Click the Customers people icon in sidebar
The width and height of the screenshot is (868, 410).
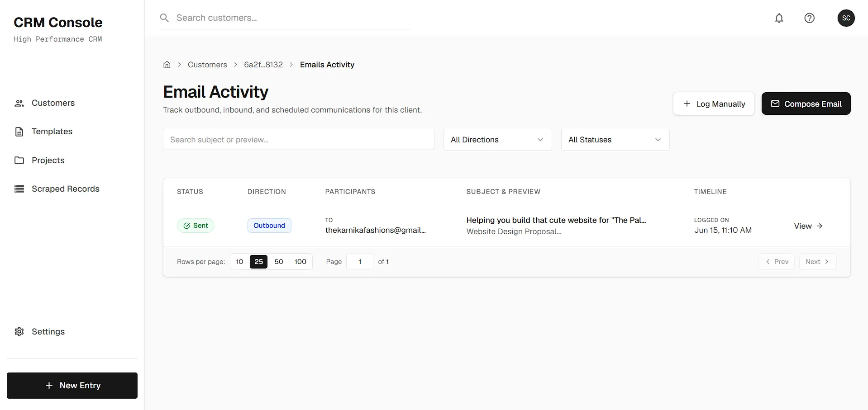click(x=19, y=103)
